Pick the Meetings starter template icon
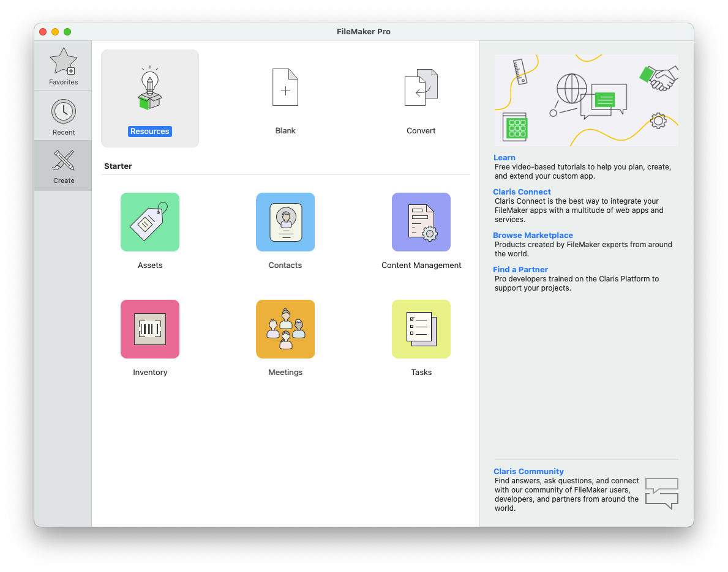Image resolution: width=728 pixels, height=572 pixels. point(285,329)
